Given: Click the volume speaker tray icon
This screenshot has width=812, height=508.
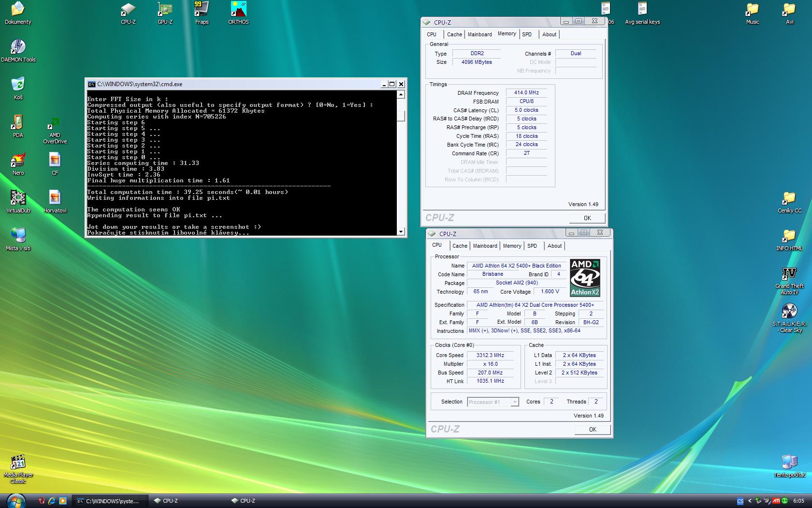Looking at the screenshot, I should tap(768, 501).
